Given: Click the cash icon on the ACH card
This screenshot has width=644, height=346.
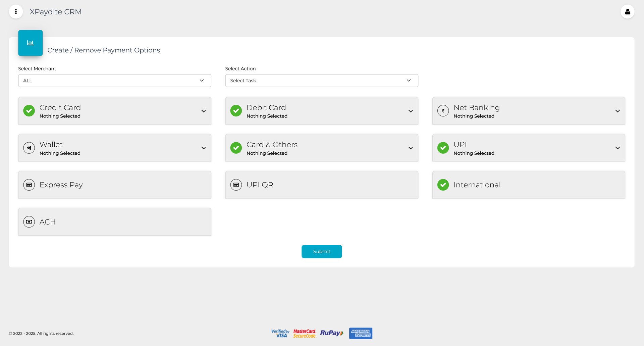Looking at the screenshot, I should pyautogui.click(x=29, y=221).
